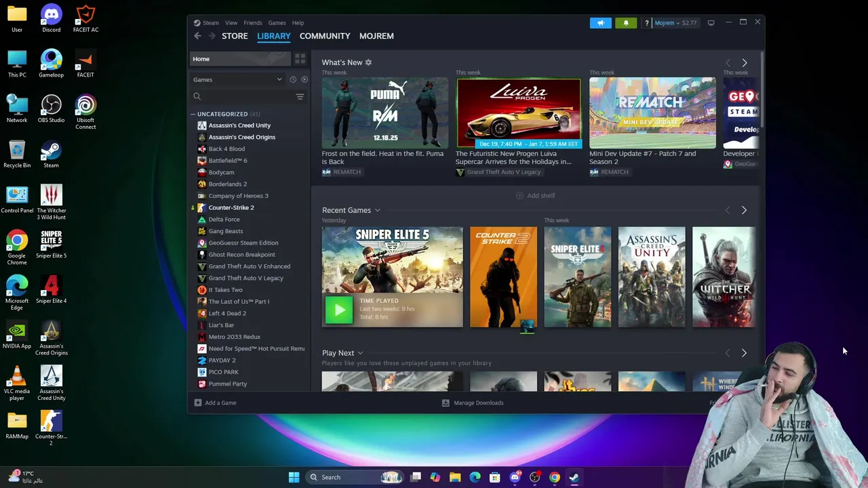Go back with the Steam back arrow
Screen dimensions: 868x488
tap(197, 36)
